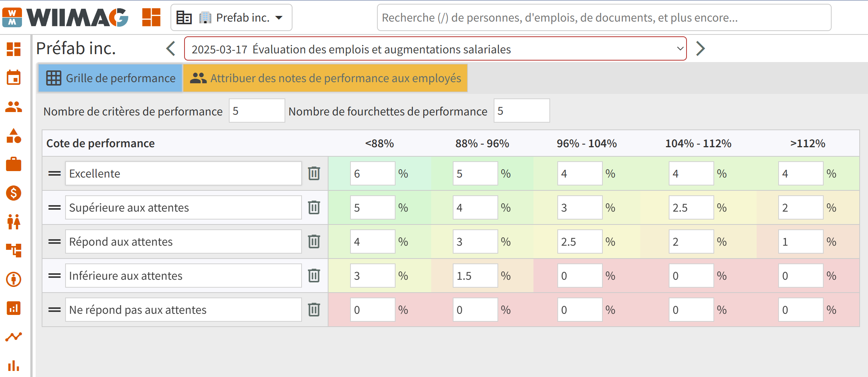Open the org chart icon in sidebar
The image size is (868, 377).
pos(14,251)
